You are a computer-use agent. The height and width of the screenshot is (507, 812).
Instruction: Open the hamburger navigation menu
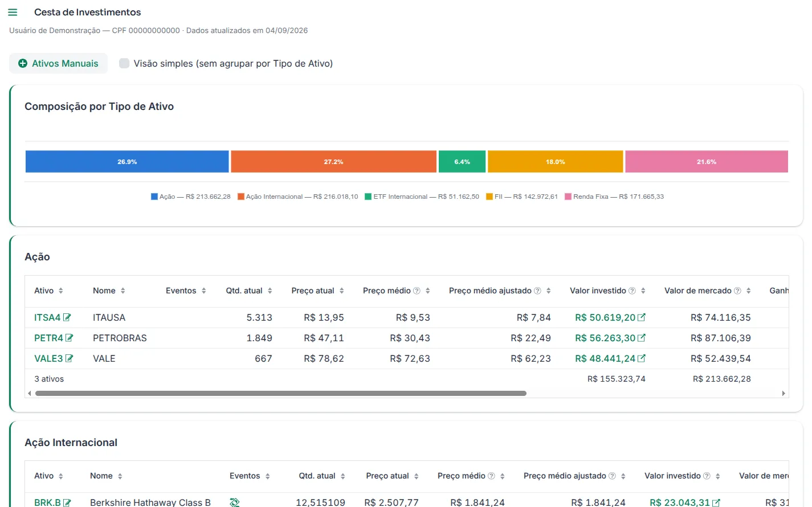tap(13, 12)
